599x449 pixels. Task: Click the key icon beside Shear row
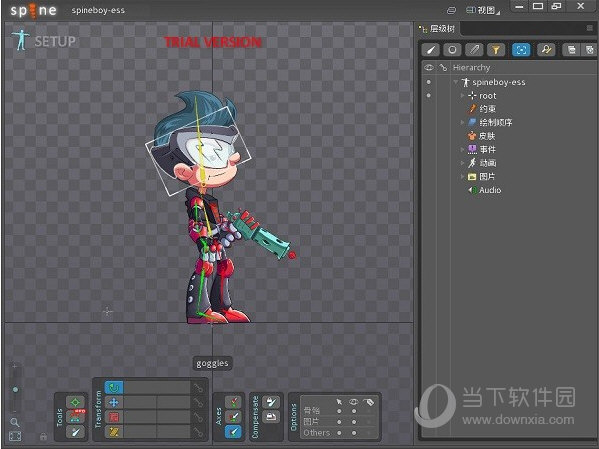coord(198,432)
